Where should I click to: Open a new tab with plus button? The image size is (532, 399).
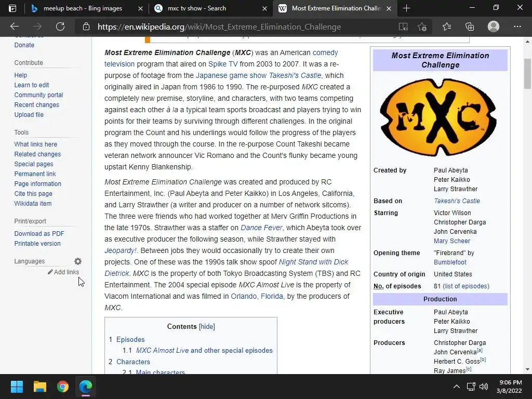coord(406,8)
